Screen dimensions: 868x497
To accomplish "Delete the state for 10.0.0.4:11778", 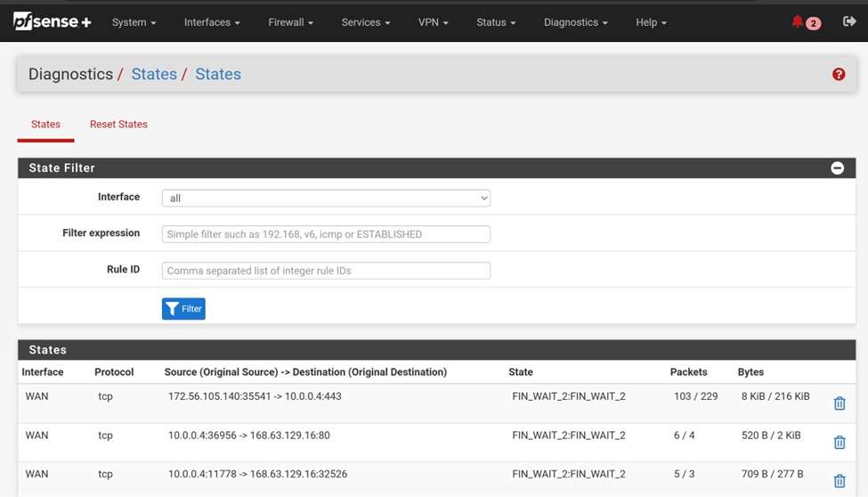I will pos(840,481).
